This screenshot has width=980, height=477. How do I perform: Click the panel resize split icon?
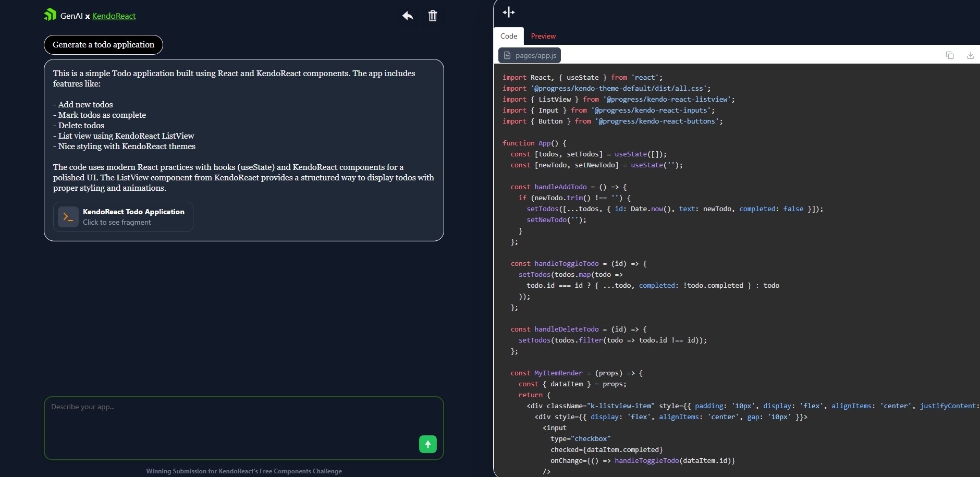pos(509,12)
